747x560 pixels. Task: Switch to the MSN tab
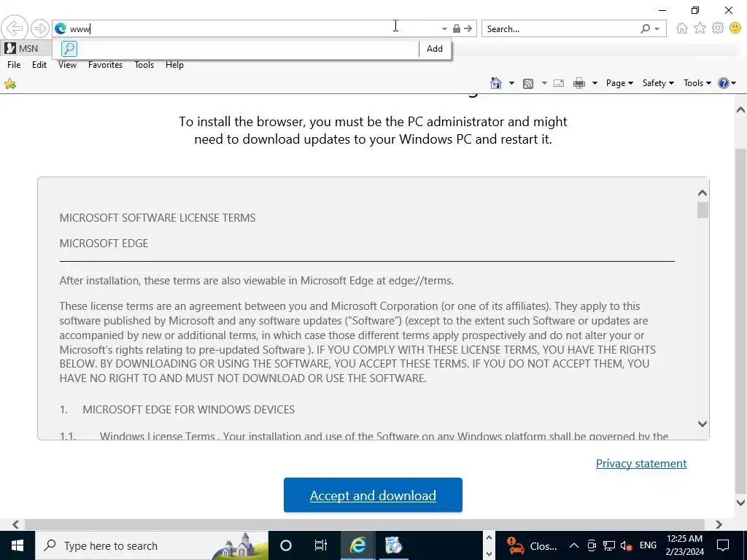[x=26, y=48]
